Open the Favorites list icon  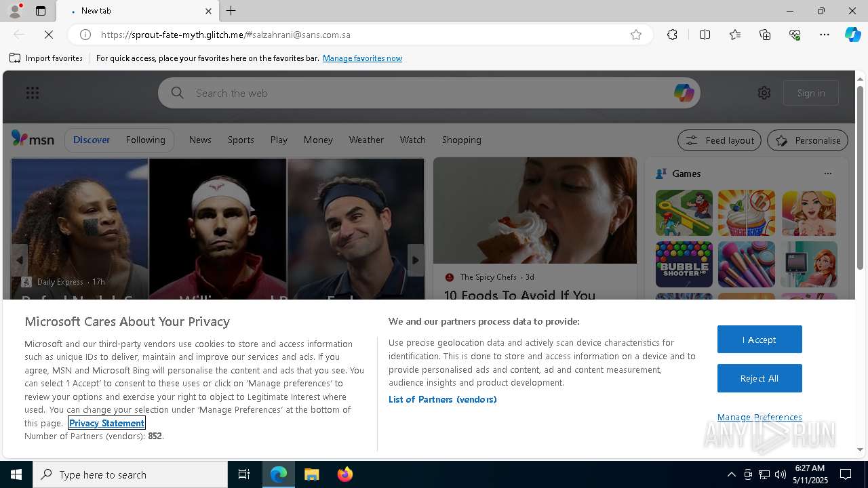(x=735, y=35)
